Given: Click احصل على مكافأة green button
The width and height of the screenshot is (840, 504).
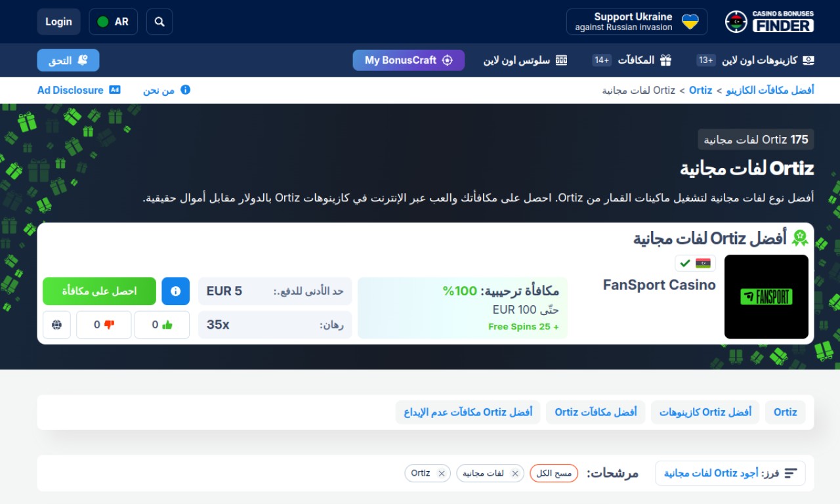Looking at the screenshot, I should point(100,291).
